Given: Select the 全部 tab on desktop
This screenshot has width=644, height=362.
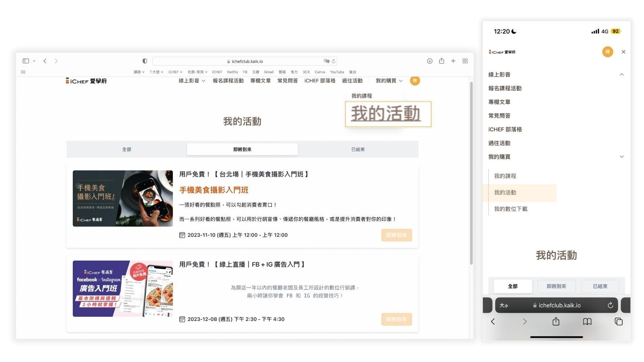Looking at the screenshot, I should coord(126,149).
